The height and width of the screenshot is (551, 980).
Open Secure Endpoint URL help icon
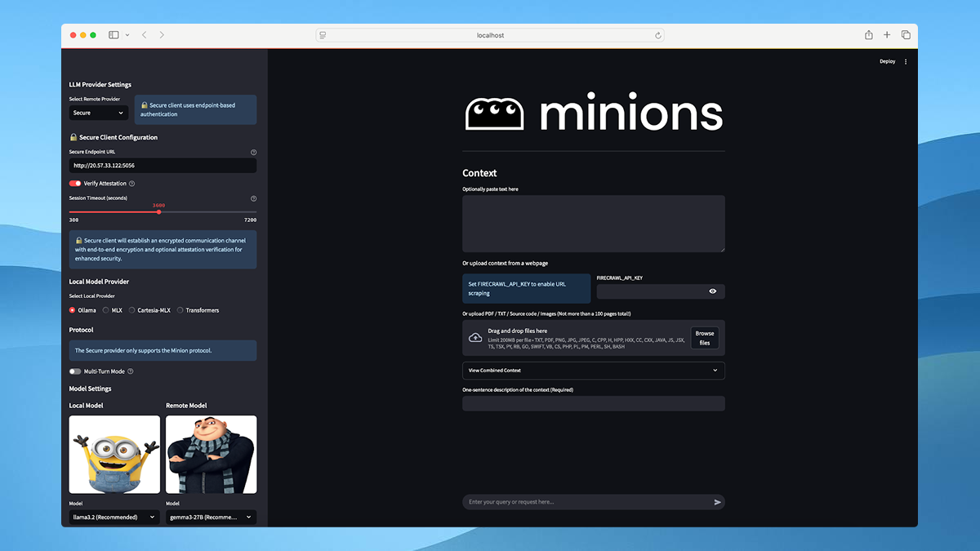(253, 152)
